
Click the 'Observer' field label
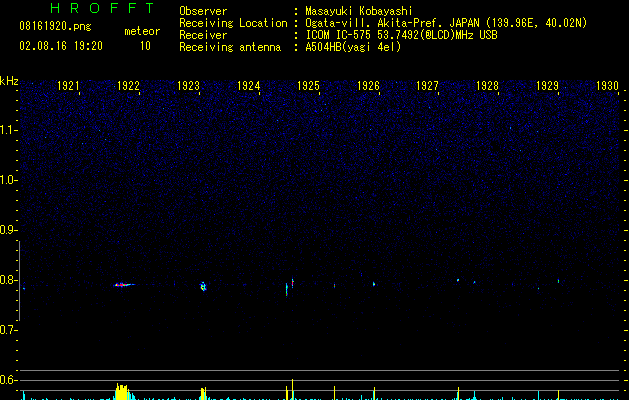pyautogui.click(x=203, y=11)
